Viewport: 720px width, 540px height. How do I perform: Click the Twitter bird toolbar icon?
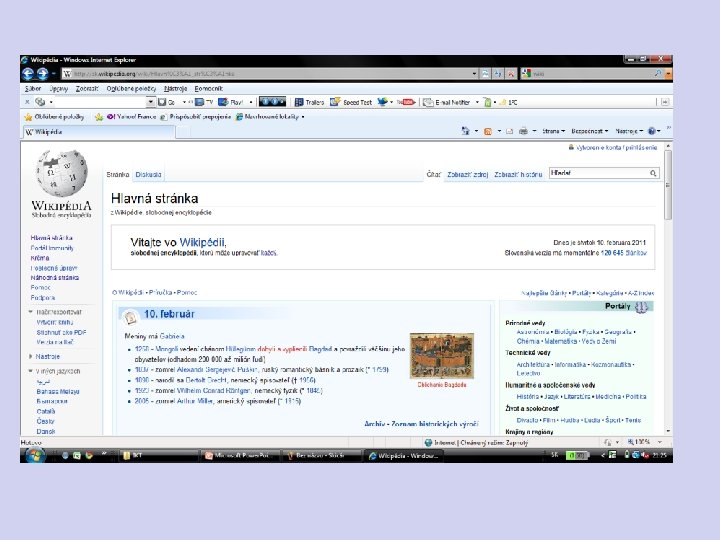point(382,102)
